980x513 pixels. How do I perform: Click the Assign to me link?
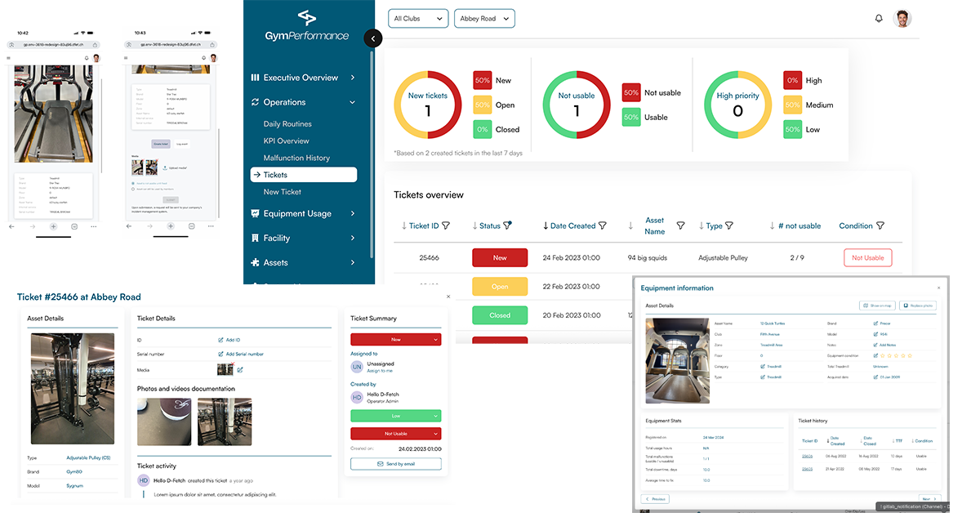[380, 371]
